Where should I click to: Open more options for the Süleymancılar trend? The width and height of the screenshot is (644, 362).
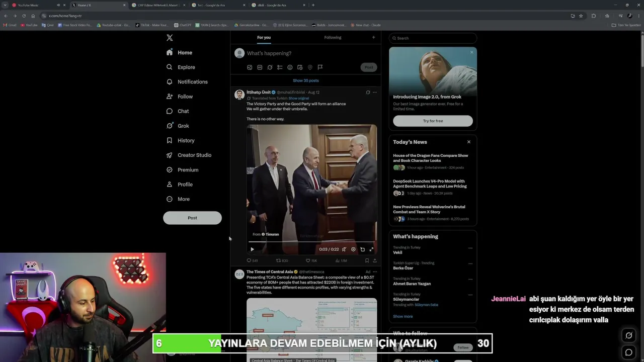pos(470,295)
